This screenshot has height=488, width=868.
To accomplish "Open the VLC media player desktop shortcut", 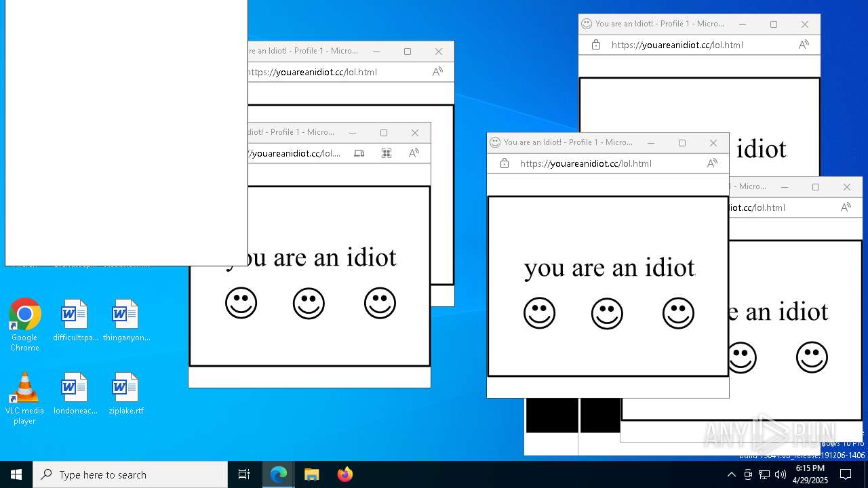I will click(x=24, y=399).
